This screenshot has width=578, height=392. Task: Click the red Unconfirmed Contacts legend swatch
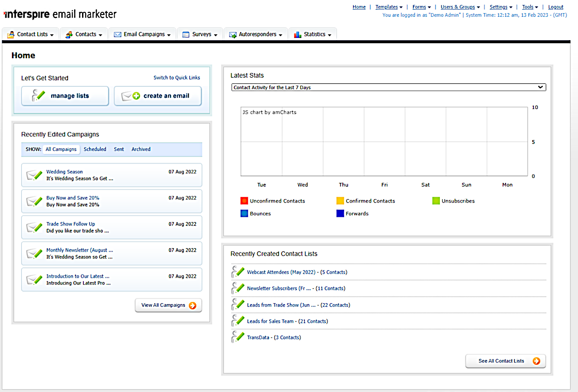pos(244,201)
